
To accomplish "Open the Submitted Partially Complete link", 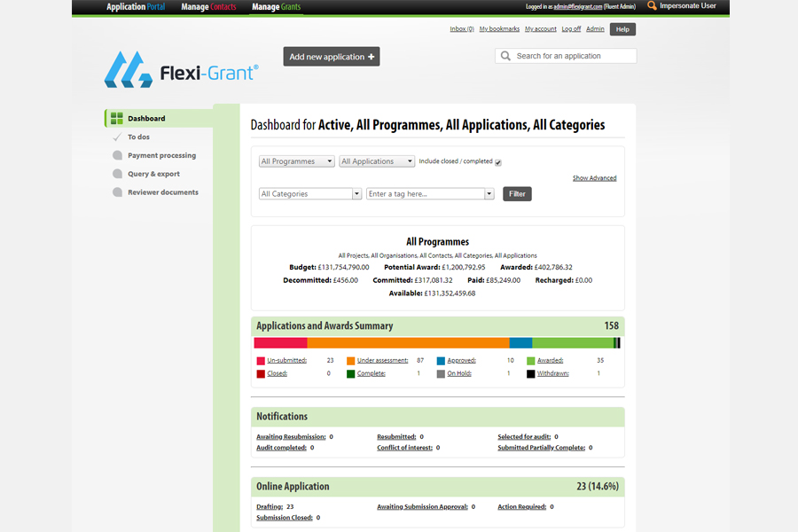I will pos(542,448).
